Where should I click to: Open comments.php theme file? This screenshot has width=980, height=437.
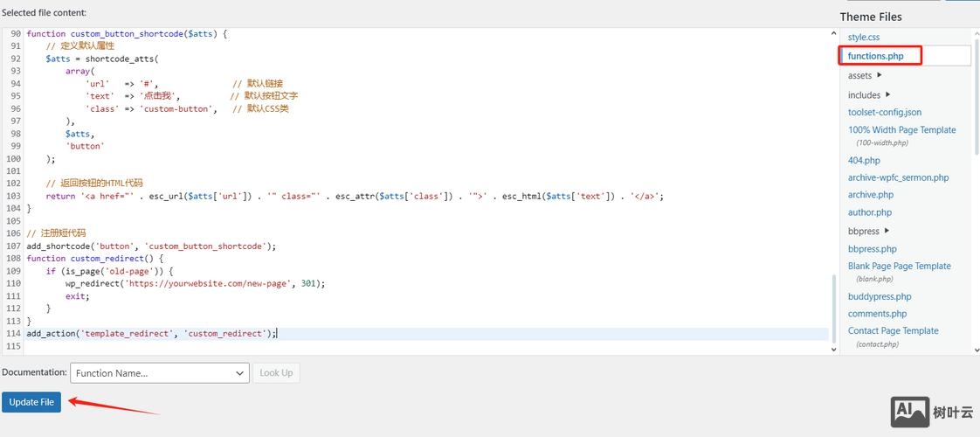(x=877, y=314)
